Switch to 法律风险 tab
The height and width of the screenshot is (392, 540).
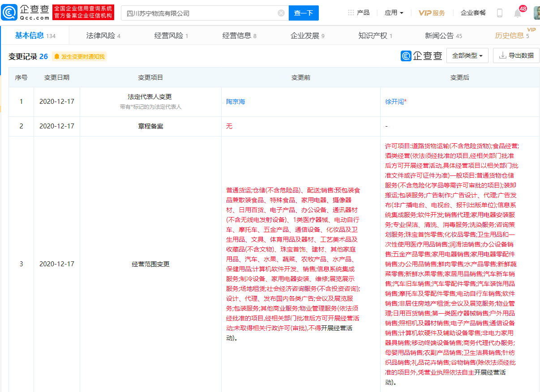pos(103,35)
